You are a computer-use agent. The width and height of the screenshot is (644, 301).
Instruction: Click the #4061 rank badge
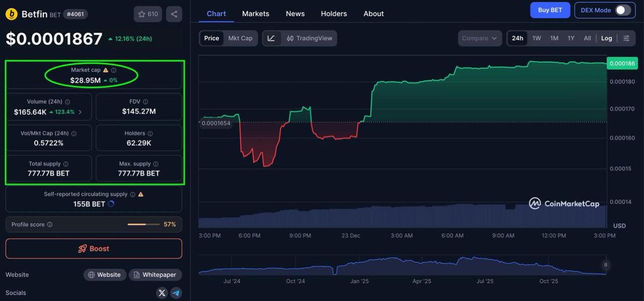tap(76, 15)
